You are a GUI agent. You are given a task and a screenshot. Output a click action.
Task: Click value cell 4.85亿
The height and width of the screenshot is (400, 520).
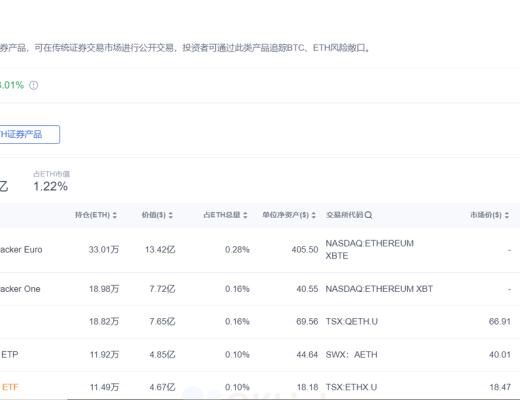click(x=162, y=354)
